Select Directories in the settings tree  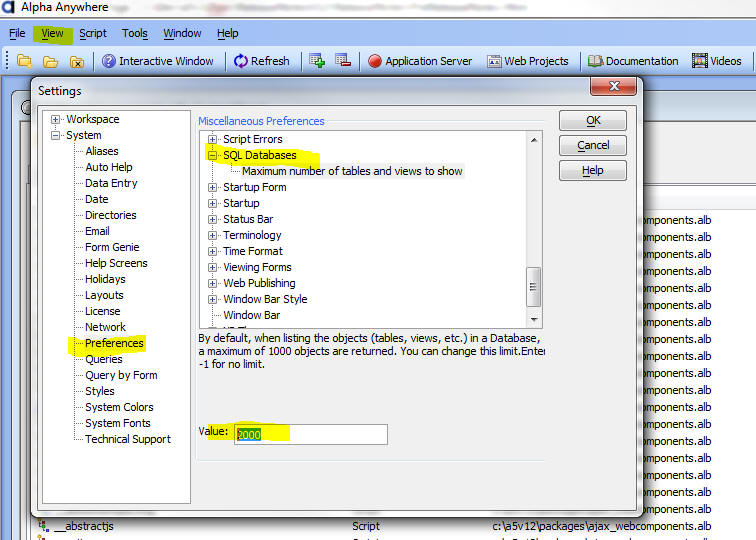coord(110,215)
